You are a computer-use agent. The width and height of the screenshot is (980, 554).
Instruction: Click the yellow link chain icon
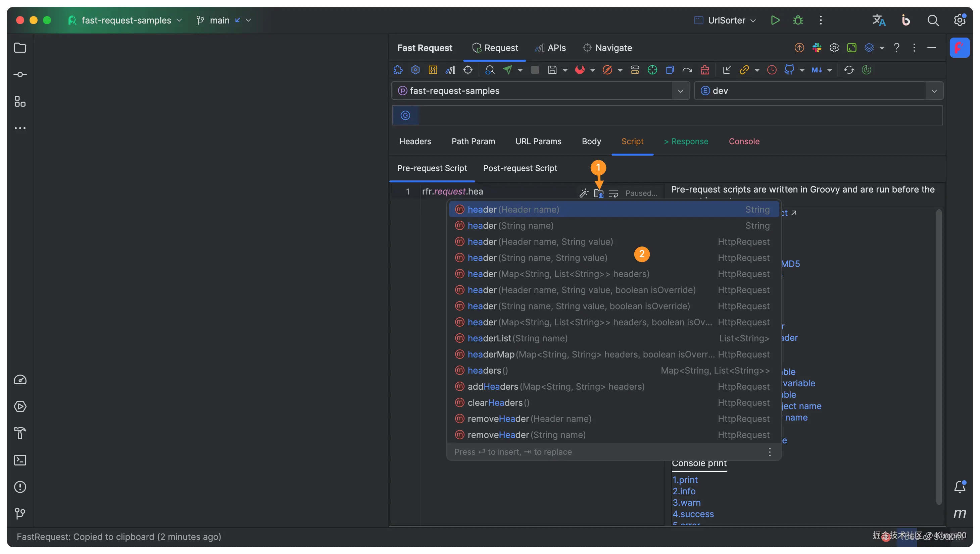pos(744,70)
